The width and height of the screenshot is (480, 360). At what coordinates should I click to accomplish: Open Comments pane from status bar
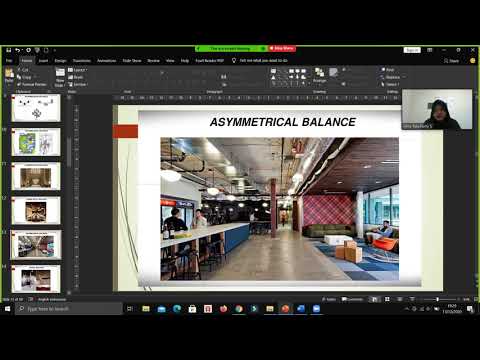click(x=352, y=299)
